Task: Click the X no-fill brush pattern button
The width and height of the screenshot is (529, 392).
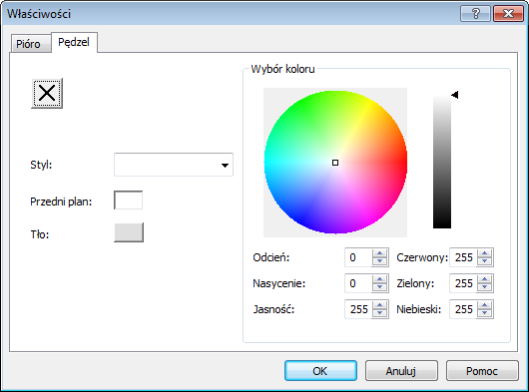Action: pos(47,93)
